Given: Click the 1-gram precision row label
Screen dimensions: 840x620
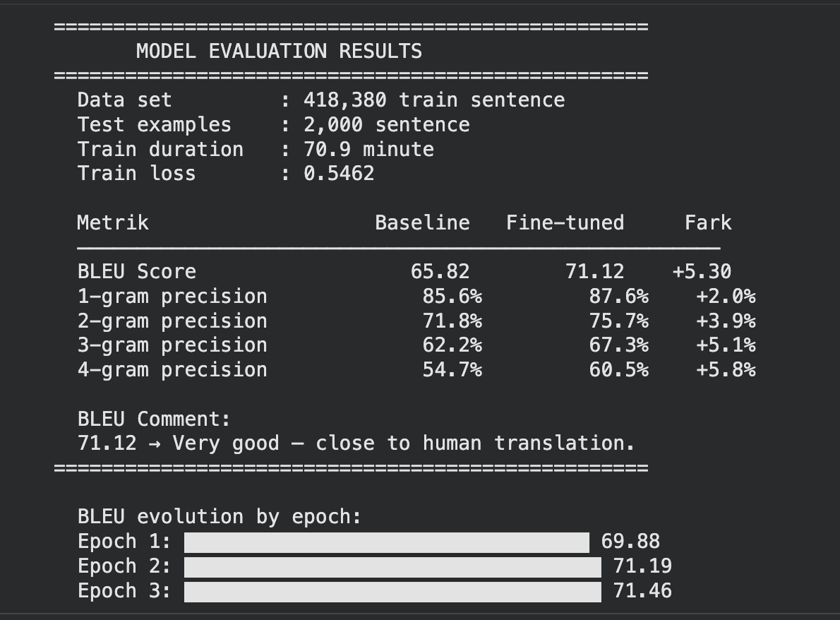Looking at the screenshot, I should (x=172, y=297).
